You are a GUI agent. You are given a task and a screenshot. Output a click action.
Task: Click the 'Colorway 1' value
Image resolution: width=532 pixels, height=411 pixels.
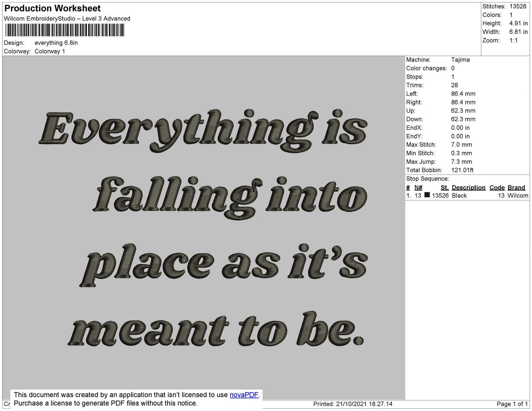(x=50, y=51)
